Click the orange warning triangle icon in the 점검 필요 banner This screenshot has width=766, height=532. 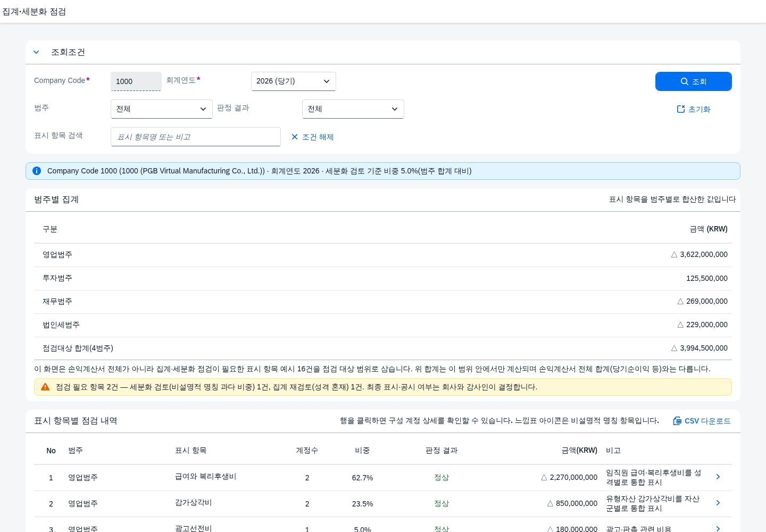(x=45, y=387)
